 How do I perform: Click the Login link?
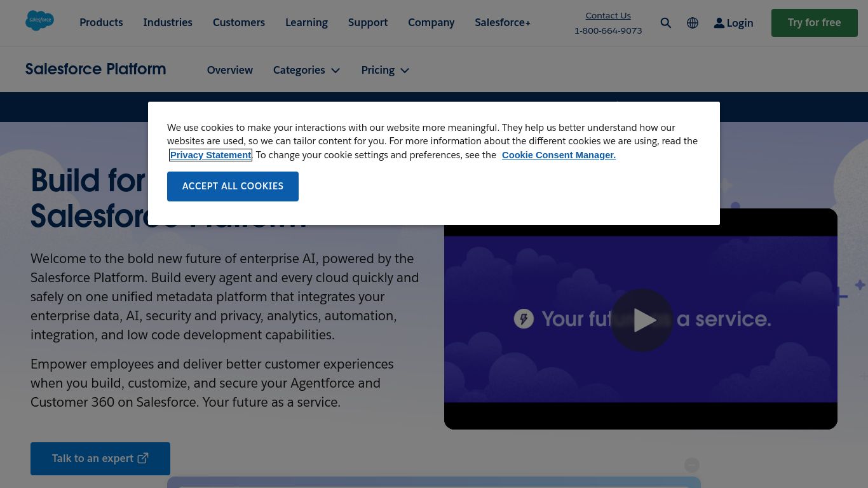[733, 23]
